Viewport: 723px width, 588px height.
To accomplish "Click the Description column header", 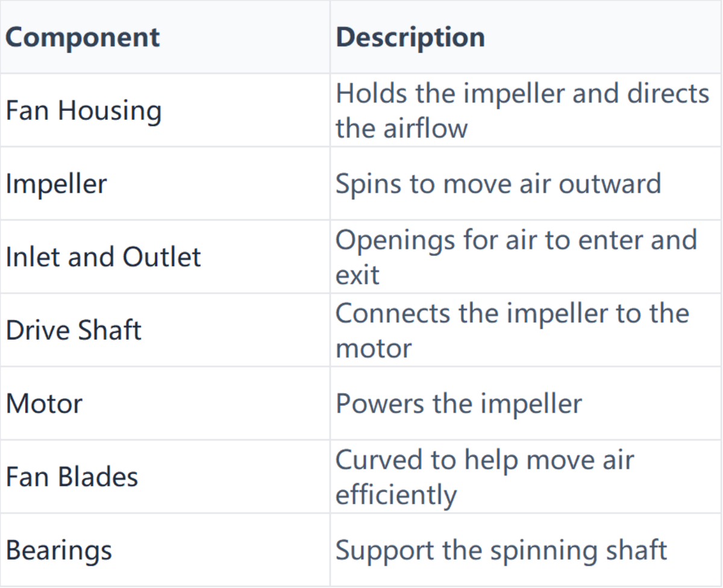I will click(410, 38).
